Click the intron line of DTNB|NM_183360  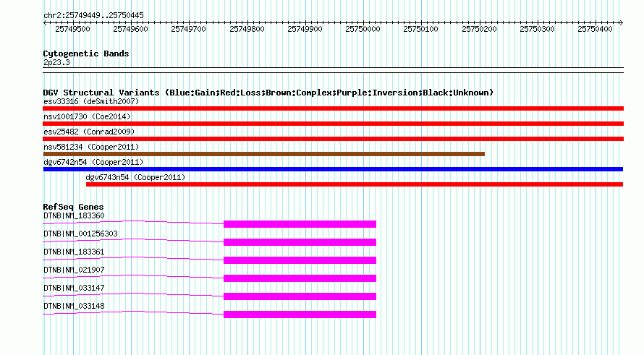(x=133, y=222)
